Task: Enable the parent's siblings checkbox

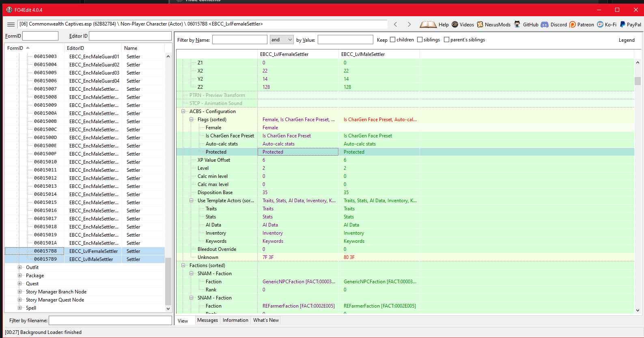Action: point(446,40)
